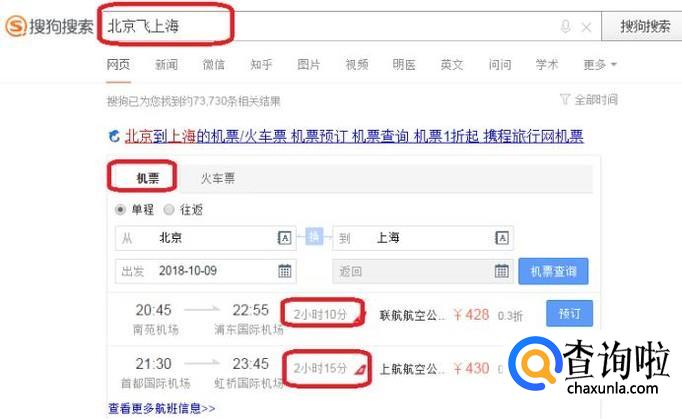This screenshot has height=419, width=682.
Task: Click the ¥430 price
Action: point(471,369)
